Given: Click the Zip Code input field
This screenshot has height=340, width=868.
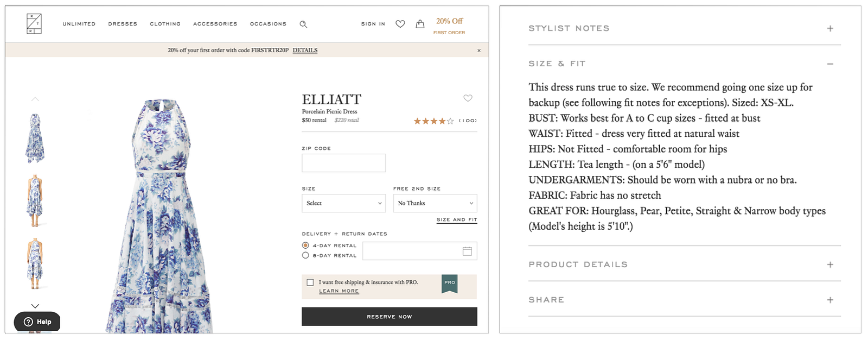Looking at the screenshot, I should pyautogui.click(x=343, y=163).
